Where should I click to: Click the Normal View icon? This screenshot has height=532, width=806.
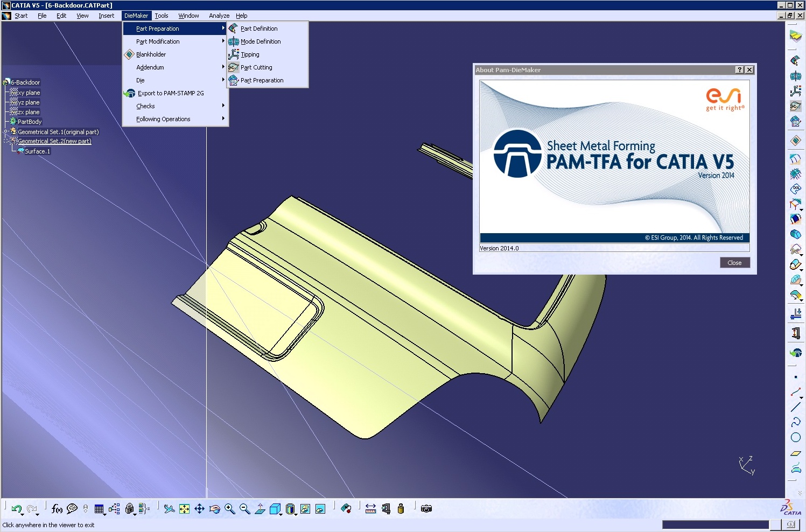click(260, 508)
